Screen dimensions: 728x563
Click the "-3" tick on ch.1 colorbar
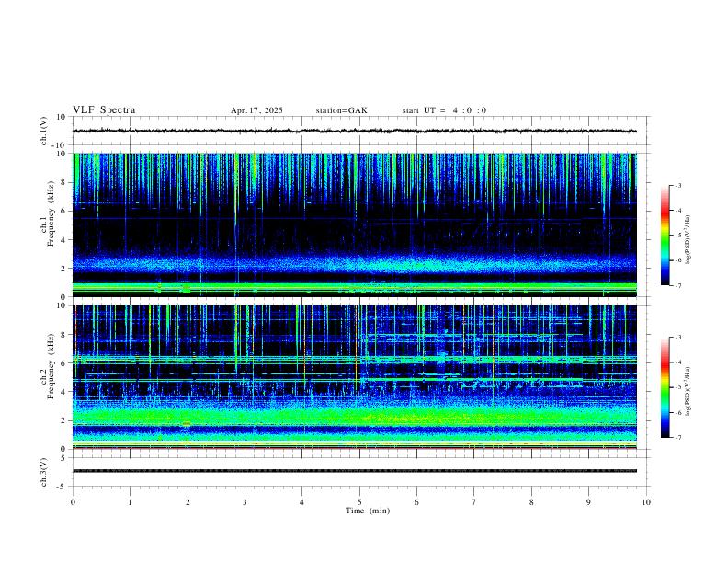[x=678, y=185]
